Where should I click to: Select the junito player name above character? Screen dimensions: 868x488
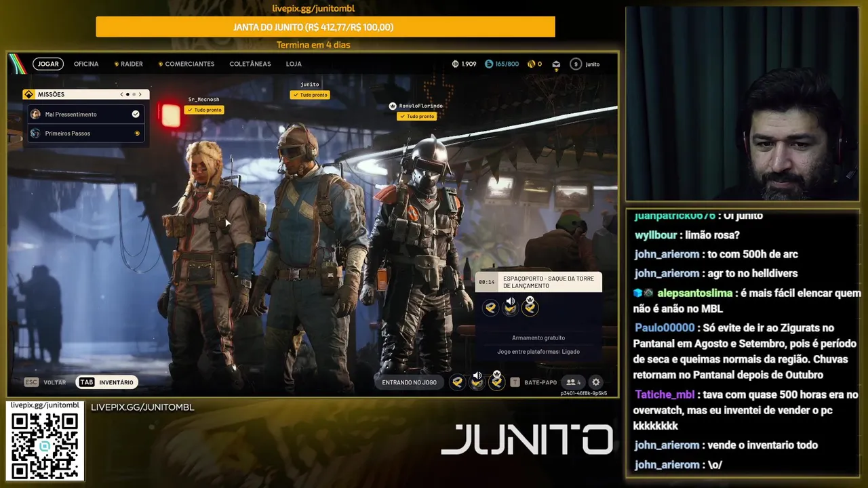[309, 85]
